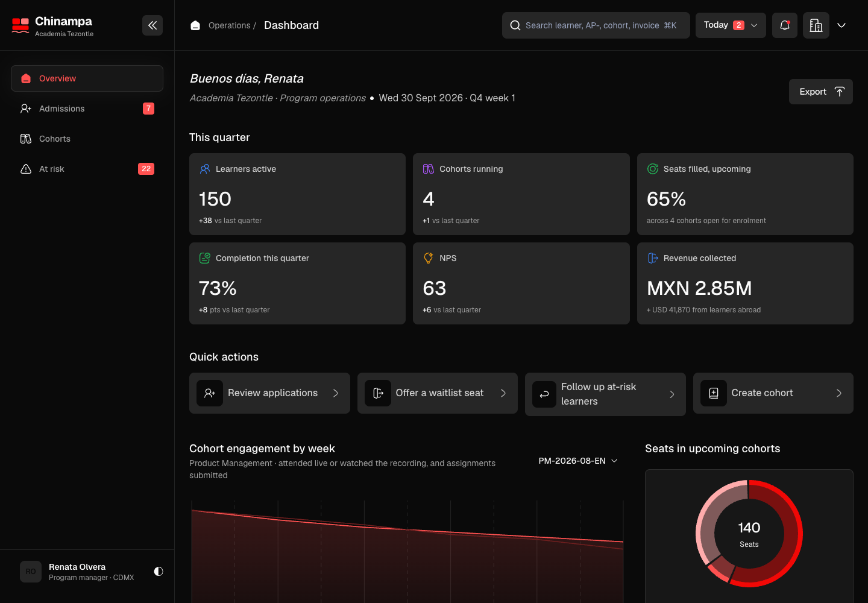Click the NPS score 63
Screen dimensions: 868x603
pos(435,288)
